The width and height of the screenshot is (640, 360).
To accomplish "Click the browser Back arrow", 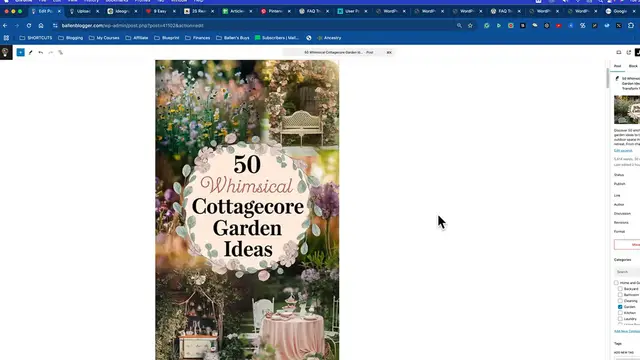I will pyautogui.click(x=5, y=25).
